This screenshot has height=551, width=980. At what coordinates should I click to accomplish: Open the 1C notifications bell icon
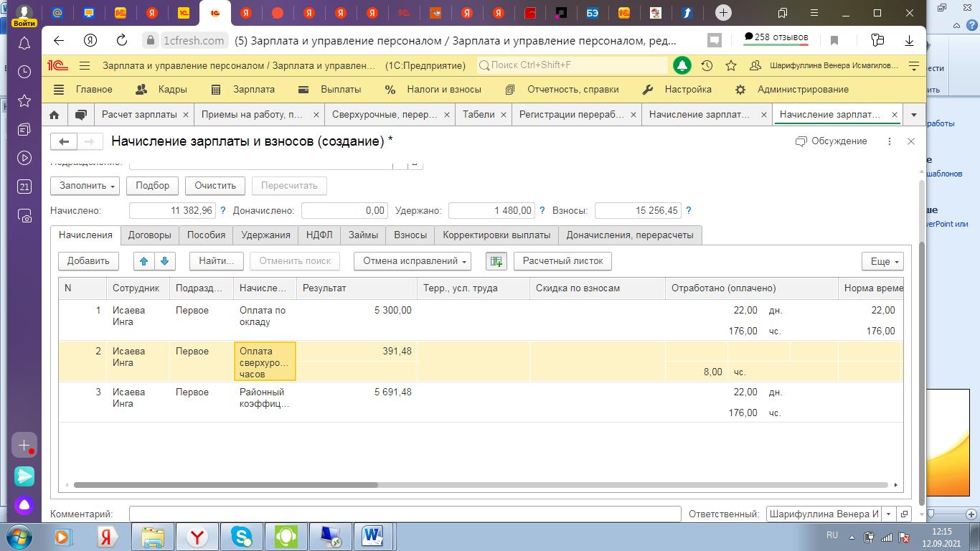pos(682,65)
